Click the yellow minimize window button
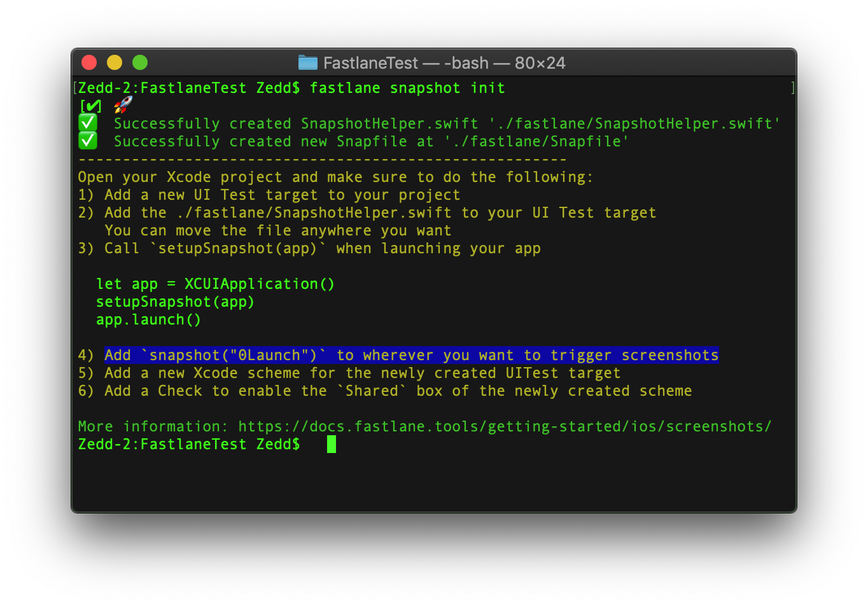868x607 pixels. (x=115, y=62)
